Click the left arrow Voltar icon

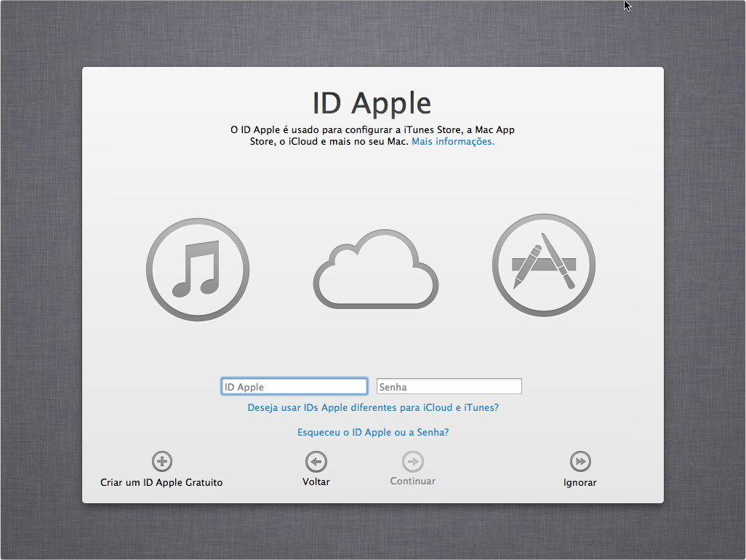316,462
